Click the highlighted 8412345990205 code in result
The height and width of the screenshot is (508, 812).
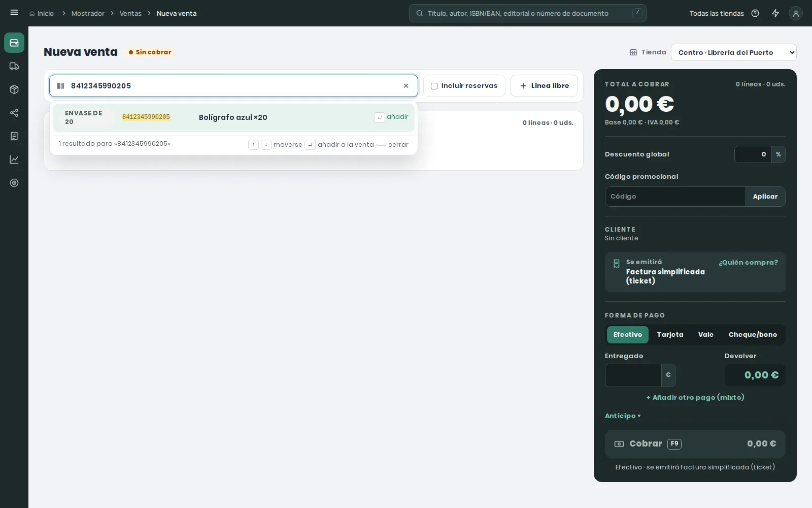pos(146,117)
